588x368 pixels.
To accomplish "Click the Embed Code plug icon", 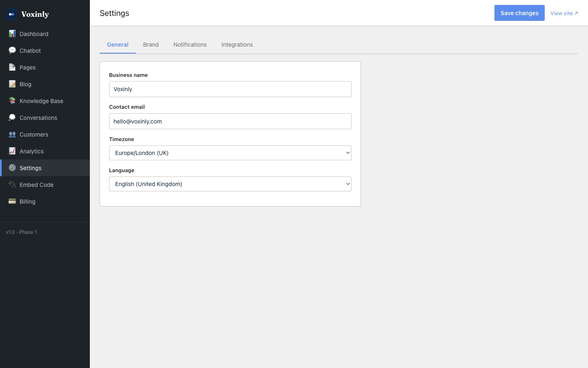I will pyautogui.click(x=12, y=184).
